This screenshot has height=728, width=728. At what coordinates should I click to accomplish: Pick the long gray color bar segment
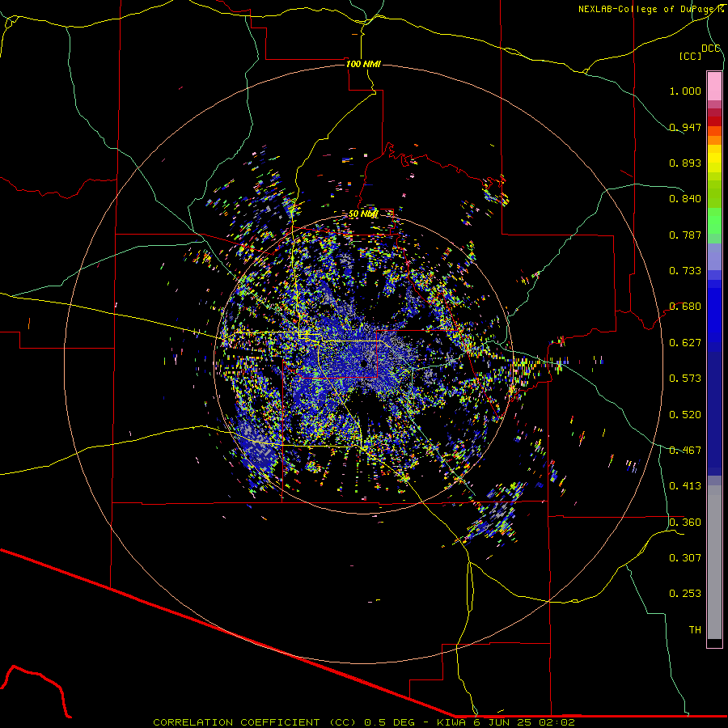[x=714, y=562]
